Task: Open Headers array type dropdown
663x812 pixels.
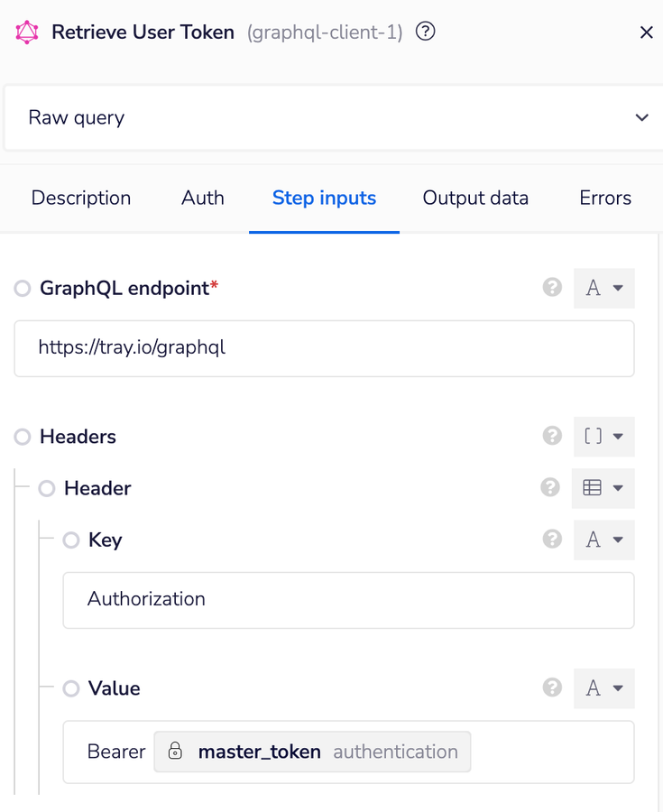Action: click(604, 437)
